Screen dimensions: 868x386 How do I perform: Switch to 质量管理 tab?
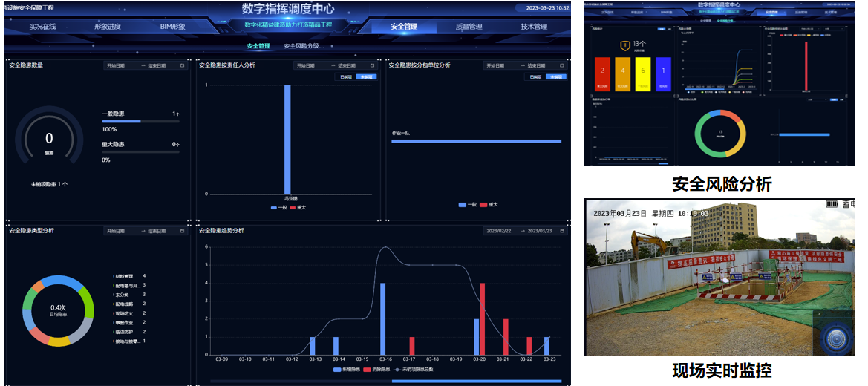[x=469, y=27]
